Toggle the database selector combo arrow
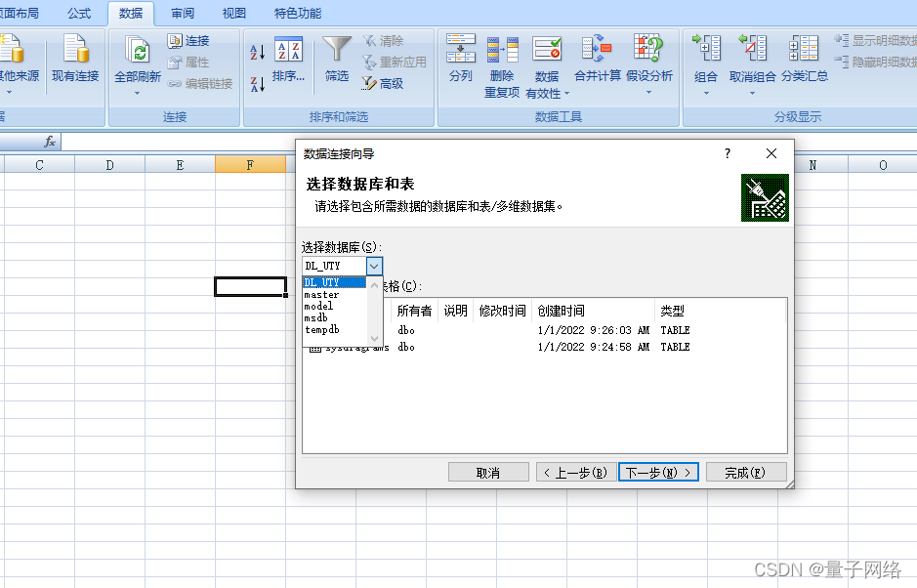 tap(374, 267)
